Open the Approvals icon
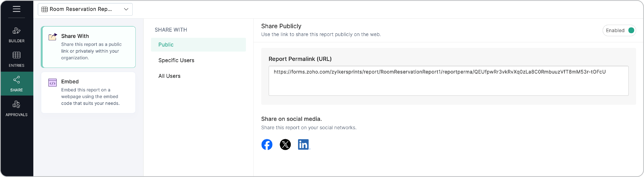Screen dimensions: 644x177 click(16, 104)
